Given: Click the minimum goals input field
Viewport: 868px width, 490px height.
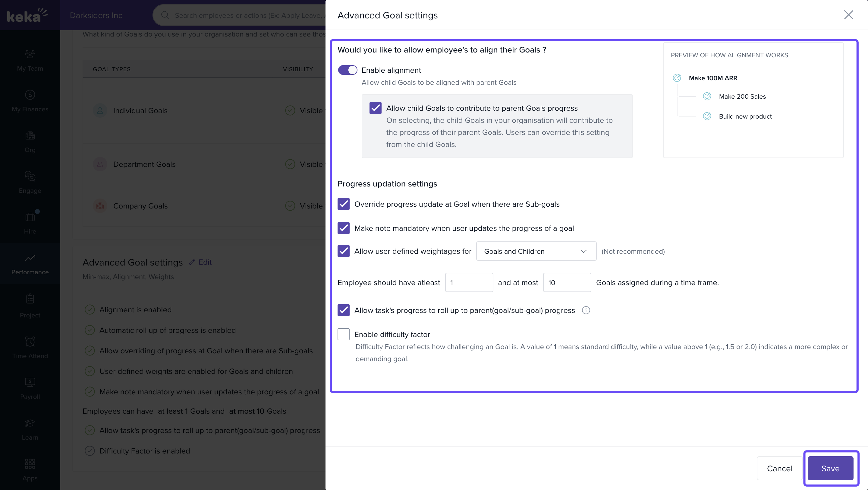Looking at the screenshot, I should coord(469,283).
